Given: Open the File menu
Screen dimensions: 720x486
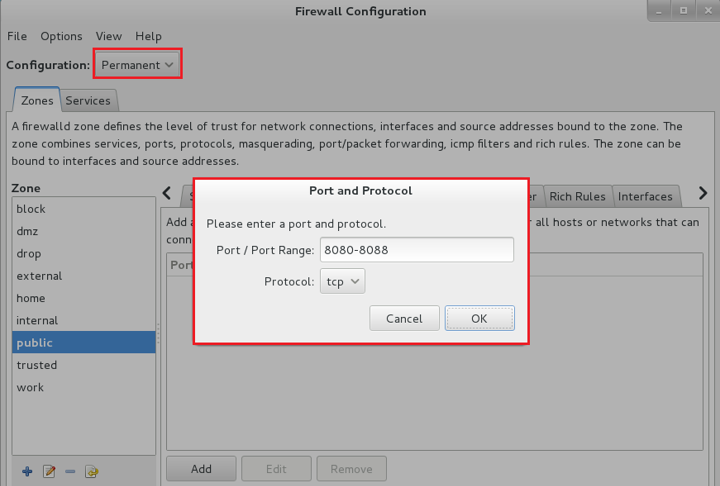Looking at the screenshot, I should (x=17, y=36).
